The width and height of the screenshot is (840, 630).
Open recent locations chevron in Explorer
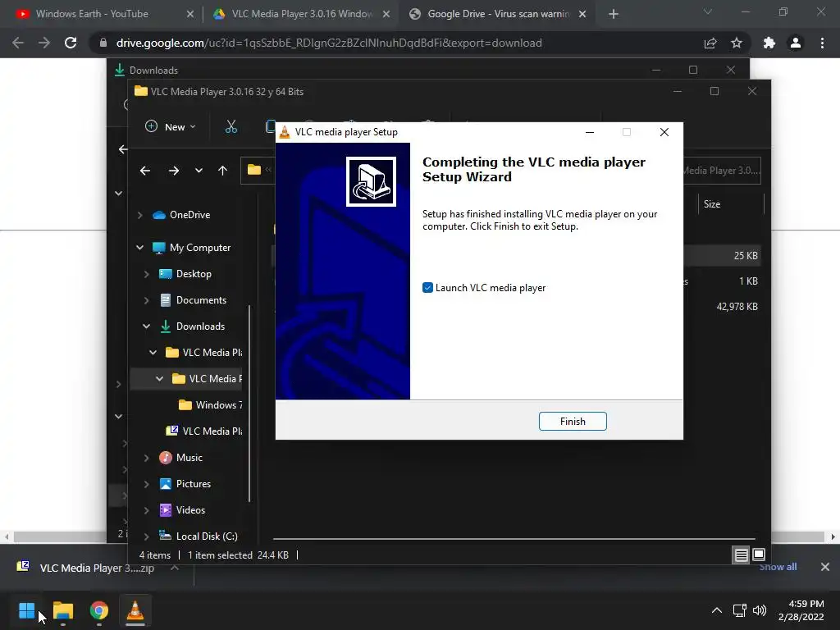(199, 171)
